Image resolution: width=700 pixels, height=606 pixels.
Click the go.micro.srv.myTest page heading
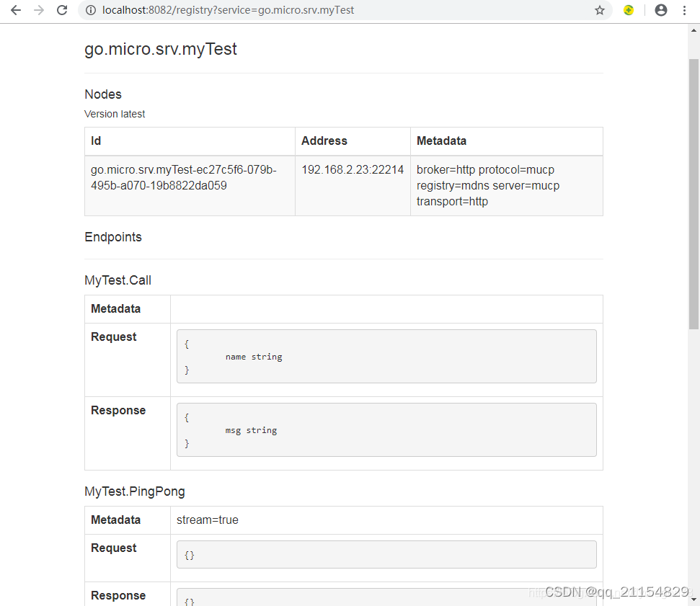point(161,49)
